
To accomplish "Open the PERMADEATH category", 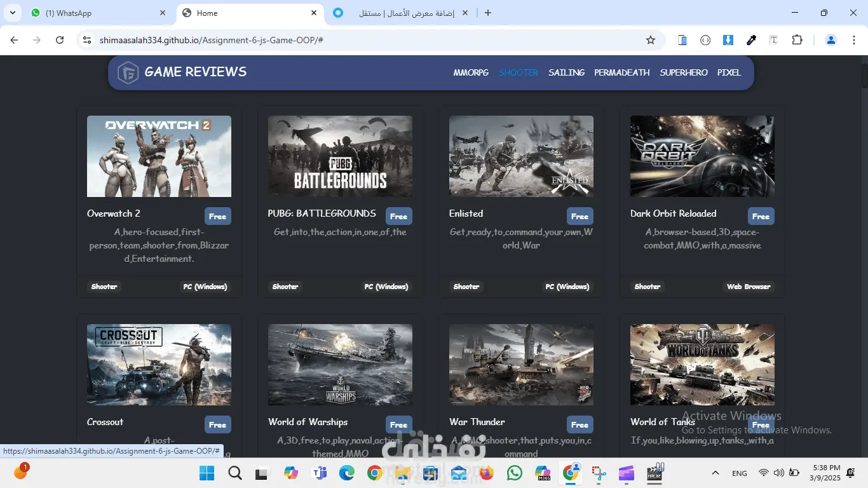I will click(x=622, y=72).
